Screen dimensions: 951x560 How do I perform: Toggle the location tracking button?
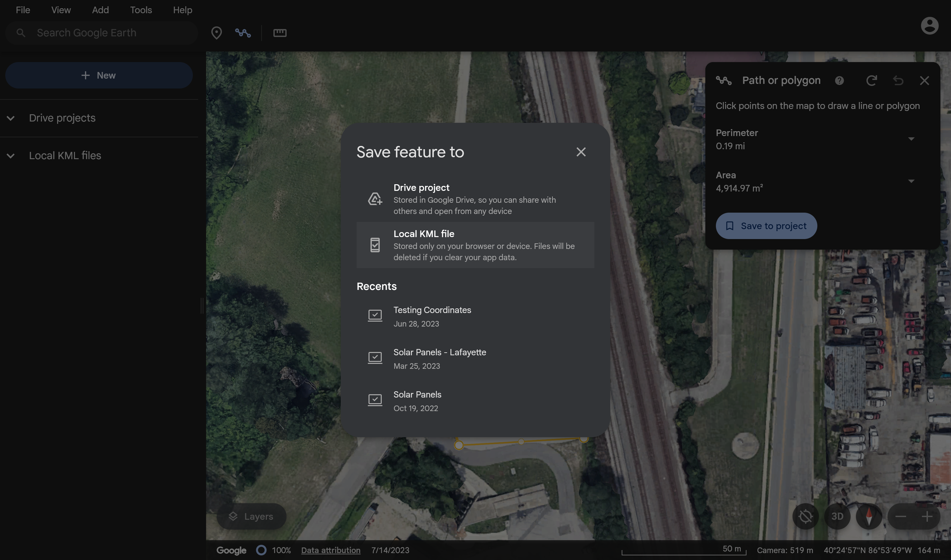[x=805, y=516]
